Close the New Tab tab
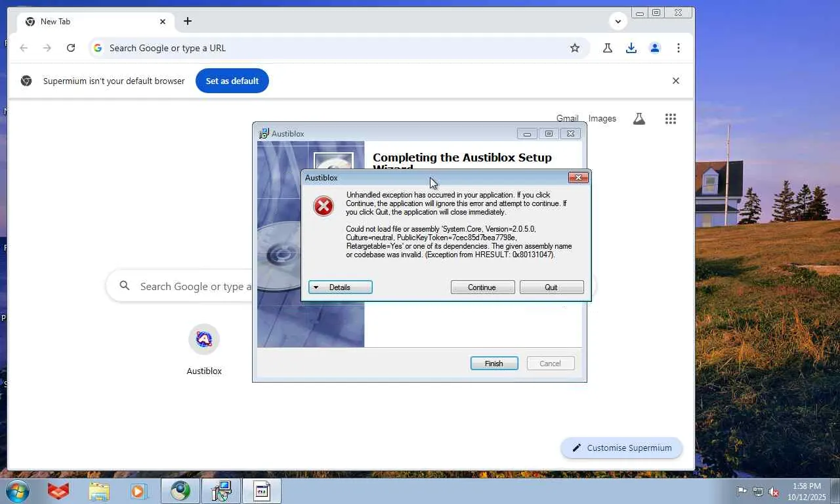Viewport: 840px width, 504px height. [163, 22]
